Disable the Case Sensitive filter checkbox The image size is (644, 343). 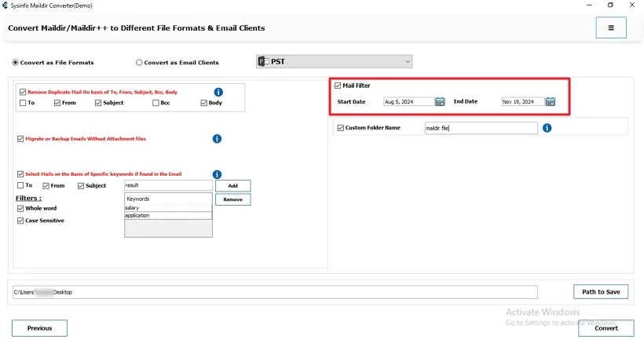(x=20, y=221)
